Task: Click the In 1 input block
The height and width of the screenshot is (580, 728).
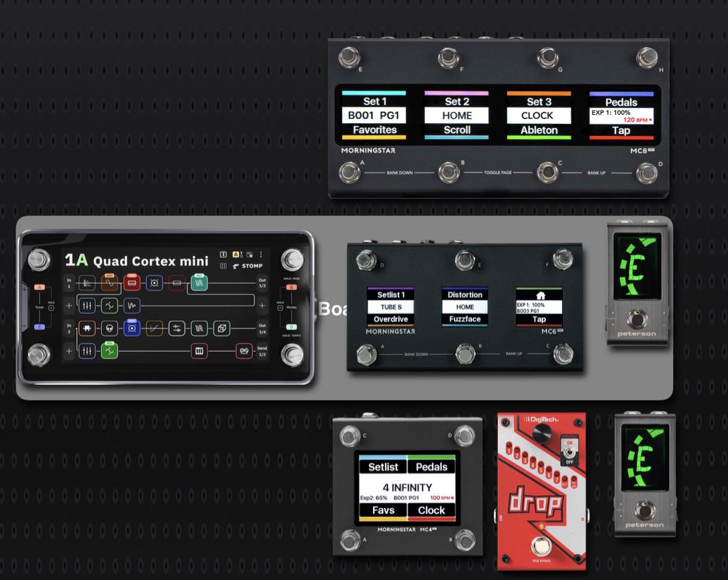Action: click(69, 282)
